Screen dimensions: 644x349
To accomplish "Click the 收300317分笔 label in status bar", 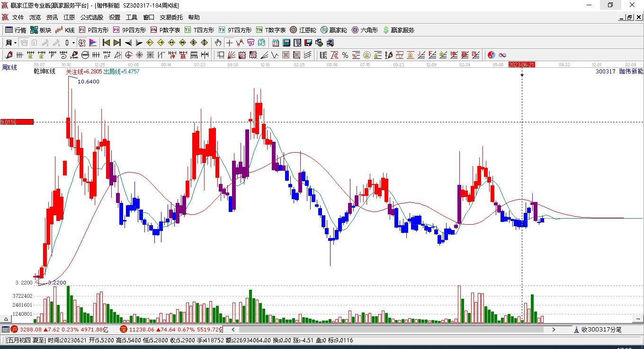I will tap(601, 330).
